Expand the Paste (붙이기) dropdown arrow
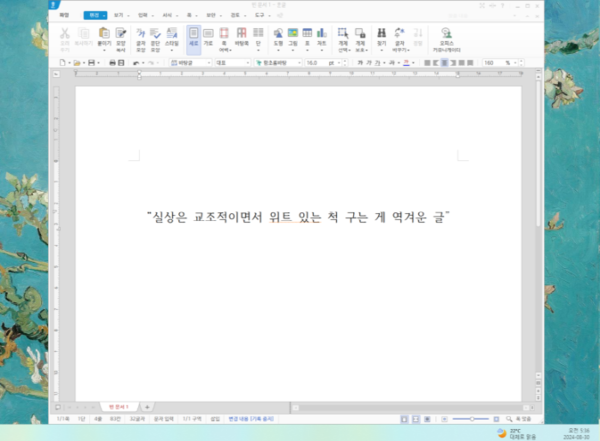 coord(104,50)
